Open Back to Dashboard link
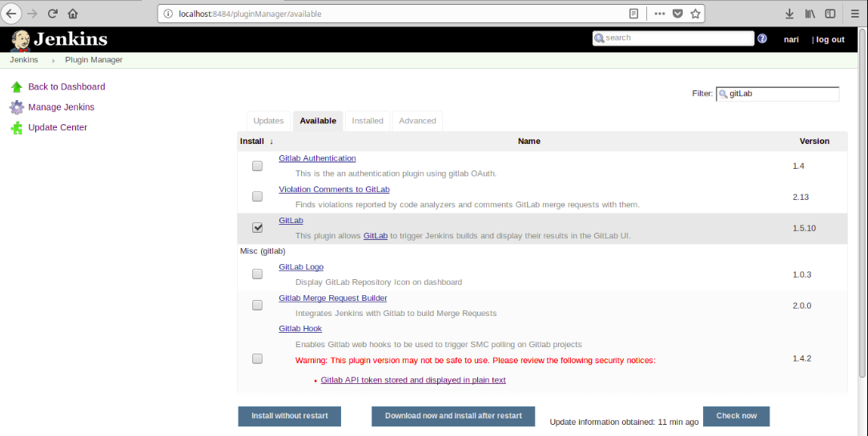Screen dimensions: 868x436 [x=66, y=87]
